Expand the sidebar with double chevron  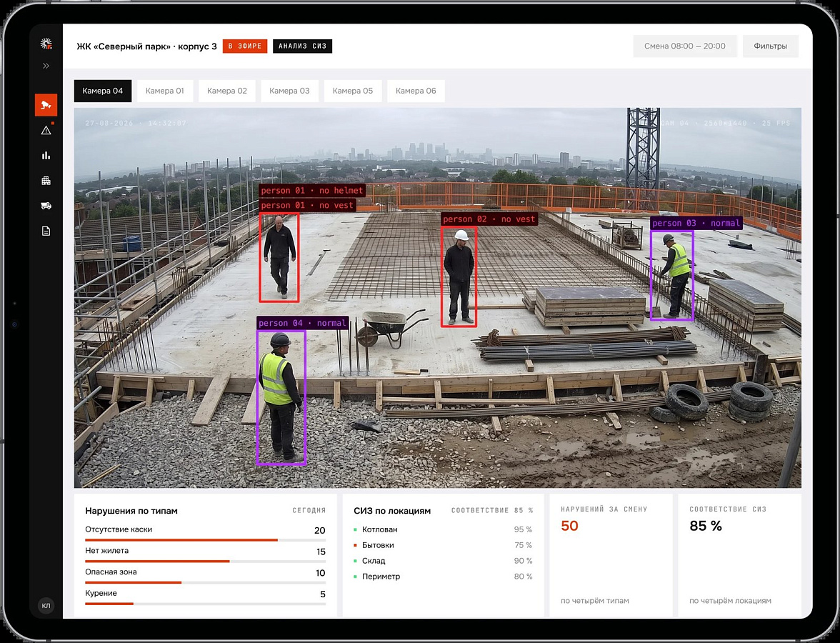click(46, 66)
